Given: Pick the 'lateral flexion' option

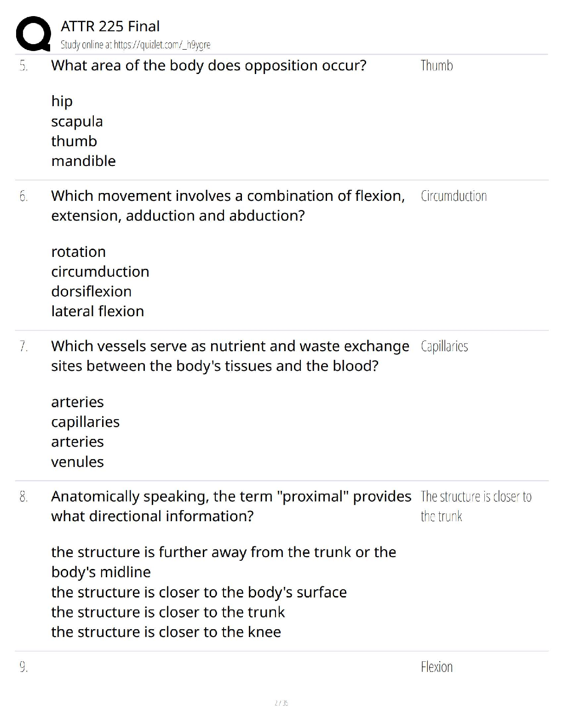Looking at the screenshot, I should 98,311.
